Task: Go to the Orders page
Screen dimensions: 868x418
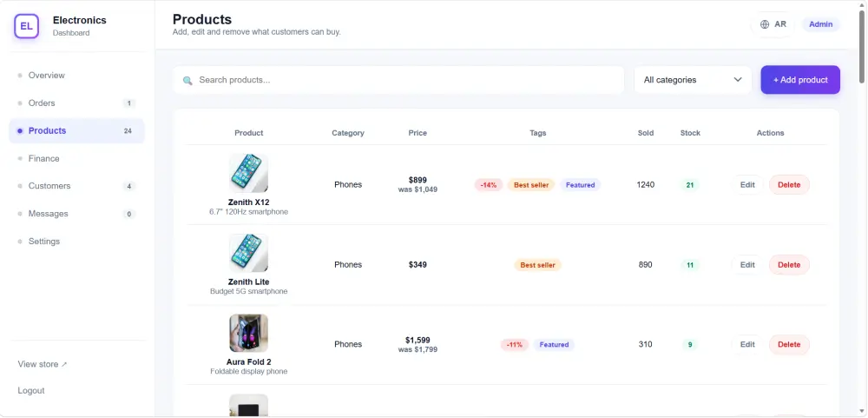Action: [x=76, y=103]
